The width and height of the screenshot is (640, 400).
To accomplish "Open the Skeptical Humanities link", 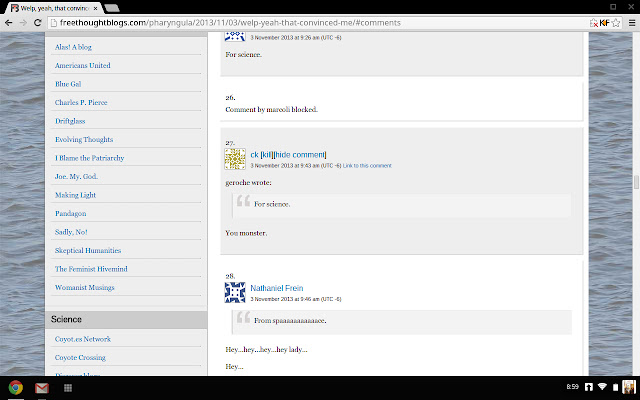I will coord(88,250).
